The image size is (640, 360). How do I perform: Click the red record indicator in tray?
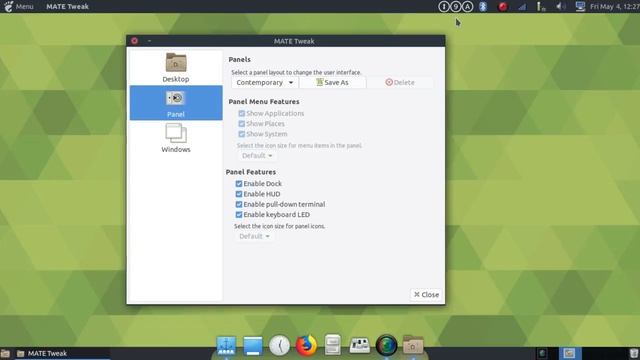pyautogui.click(x=502, y=7)
